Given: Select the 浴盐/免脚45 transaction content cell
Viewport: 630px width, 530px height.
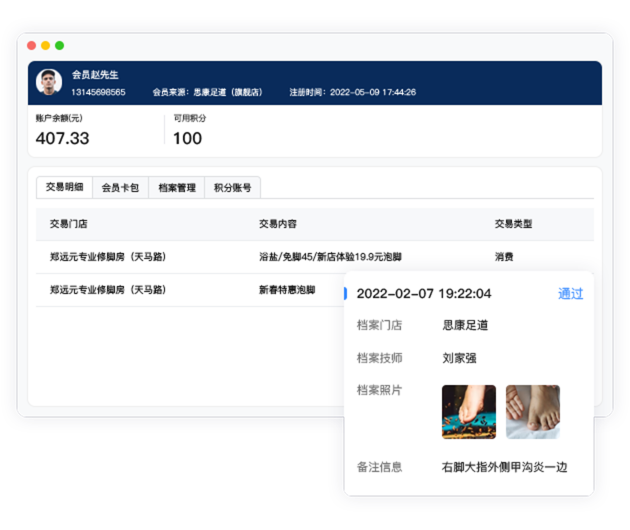Looking at the screenshot, I should pos(330,257).
